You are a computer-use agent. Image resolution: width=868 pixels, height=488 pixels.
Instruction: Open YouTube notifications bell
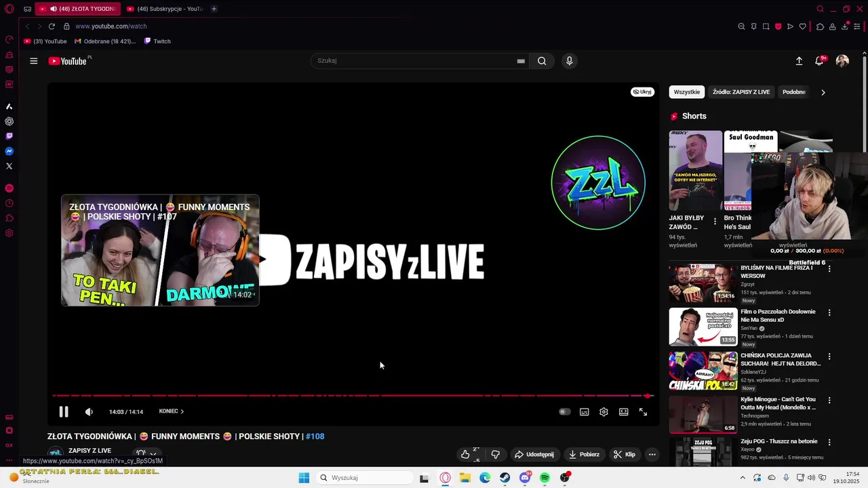pos(819,61)
